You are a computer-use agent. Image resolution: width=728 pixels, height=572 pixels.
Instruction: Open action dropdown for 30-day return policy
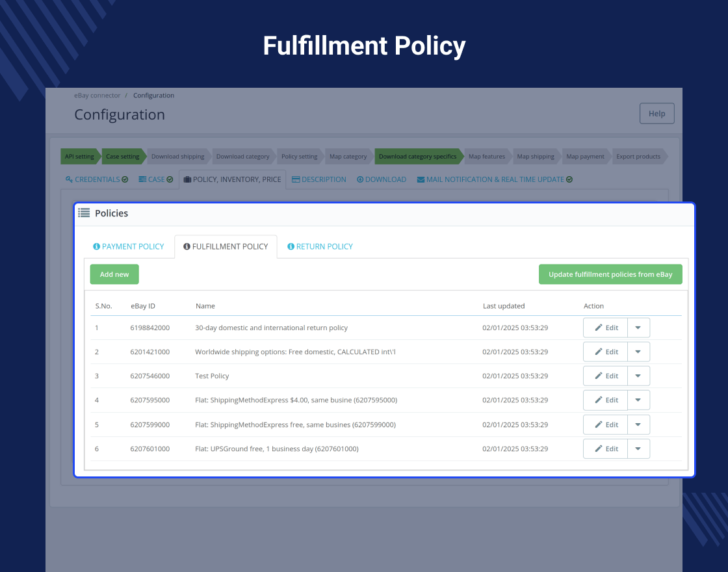tap(638, 328)
